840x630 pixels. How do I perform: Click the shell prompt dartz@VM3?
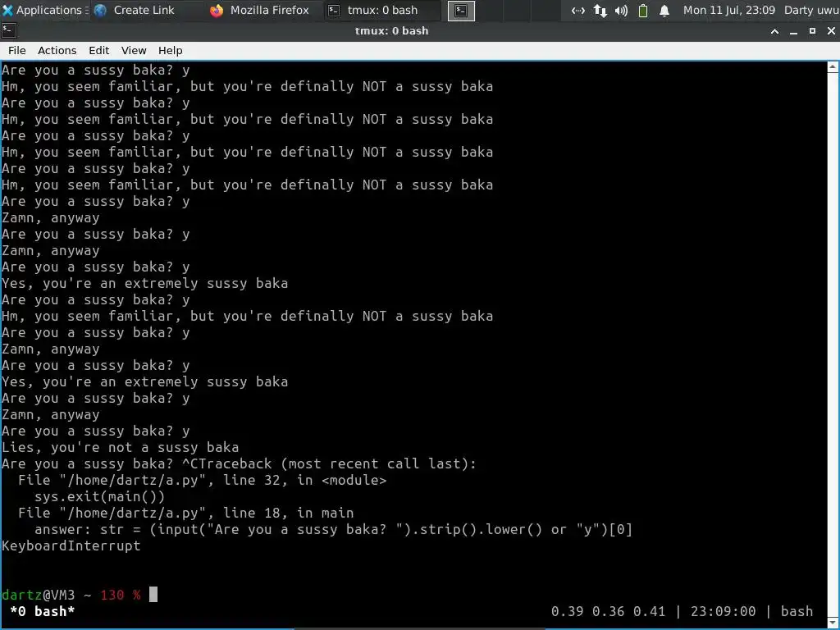(x=38, y=595)
